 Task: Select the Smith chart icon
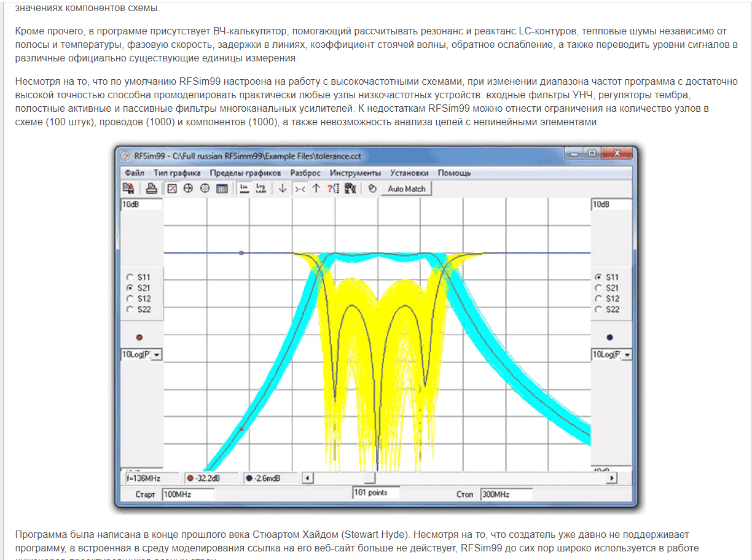[189, 189]
